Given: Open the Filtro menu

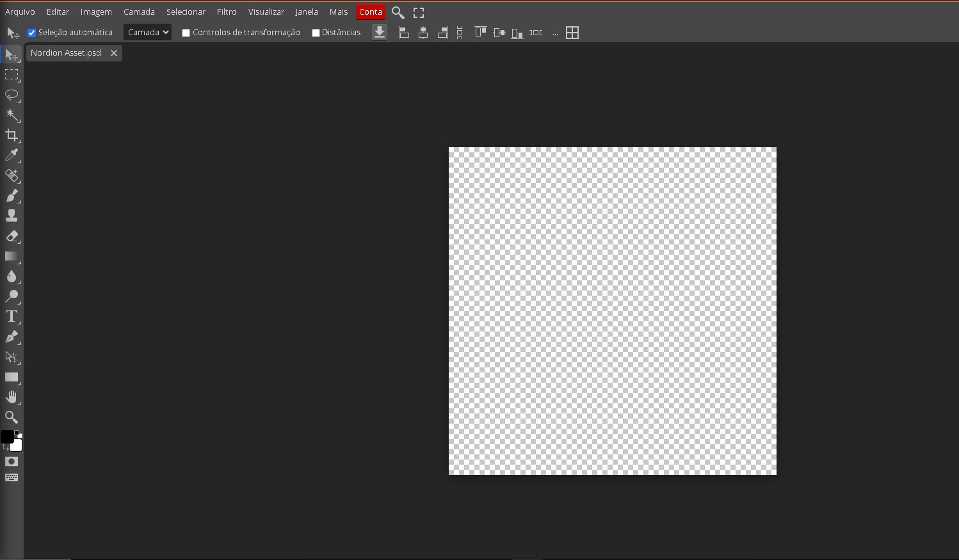Looking at the screenshot, I should point(227,12).
